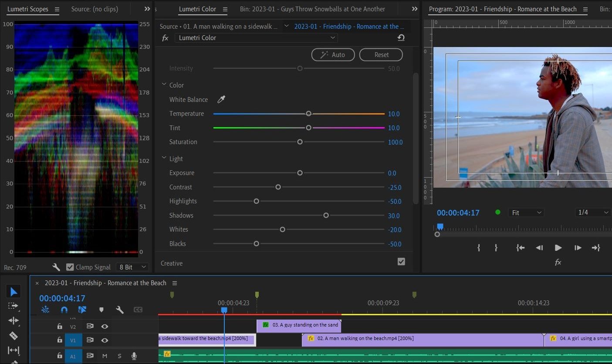
Task: Open the timeline caption track options
Action: point(138,310)
